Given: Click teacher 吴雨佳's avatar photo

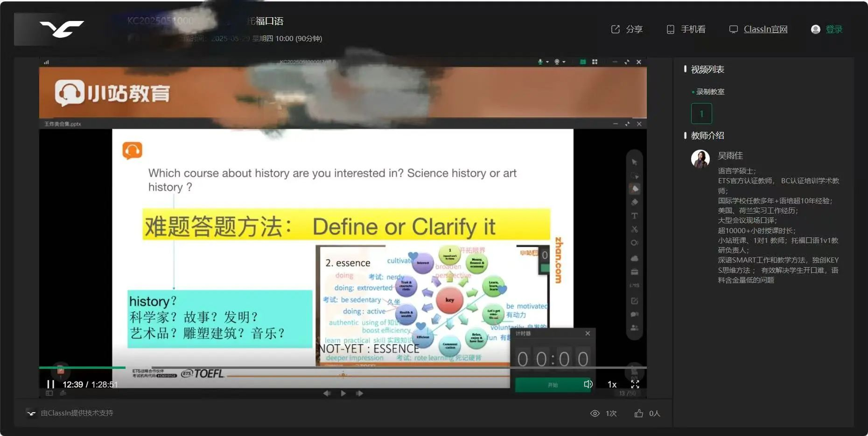Looking at the screenshot, I should click(700, 159).
